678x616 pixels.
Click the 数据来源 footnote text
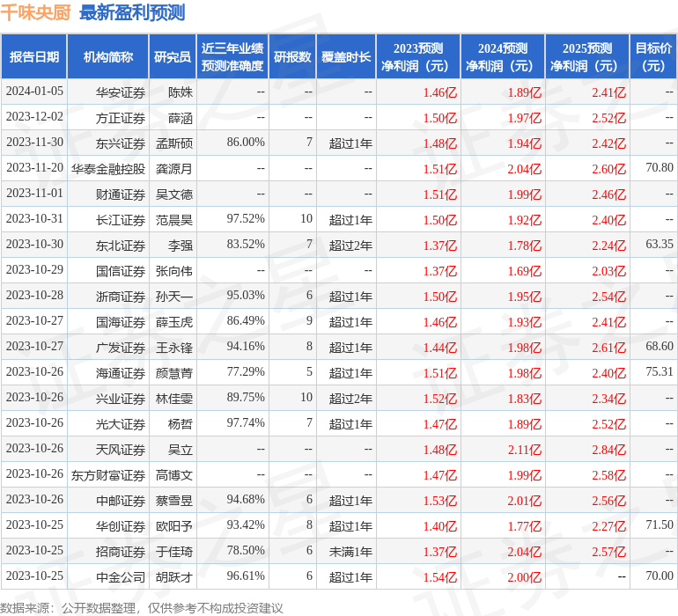coord(142,608)
